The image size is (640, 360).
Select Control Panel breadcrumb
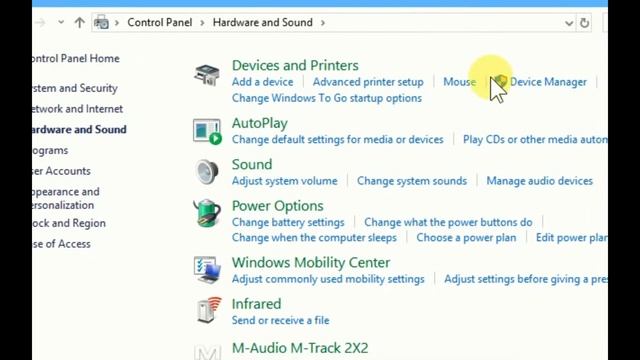pos(160,22)
